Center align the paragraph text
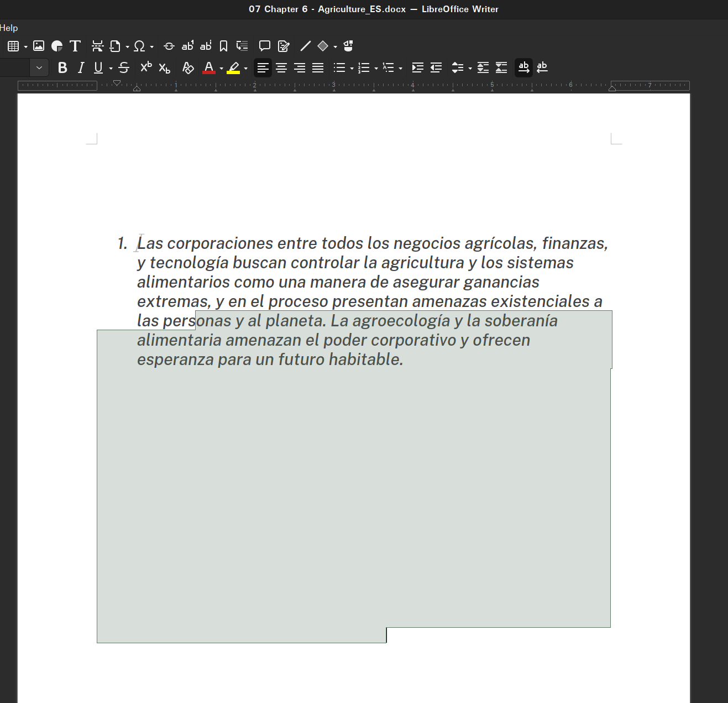The image size is (728, 703). 281,67
